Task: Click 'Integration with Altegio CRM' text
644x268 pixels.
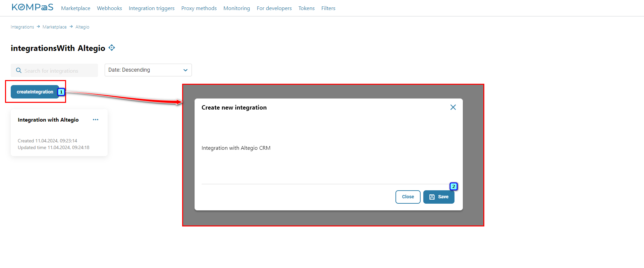Action: click(236, 148)
